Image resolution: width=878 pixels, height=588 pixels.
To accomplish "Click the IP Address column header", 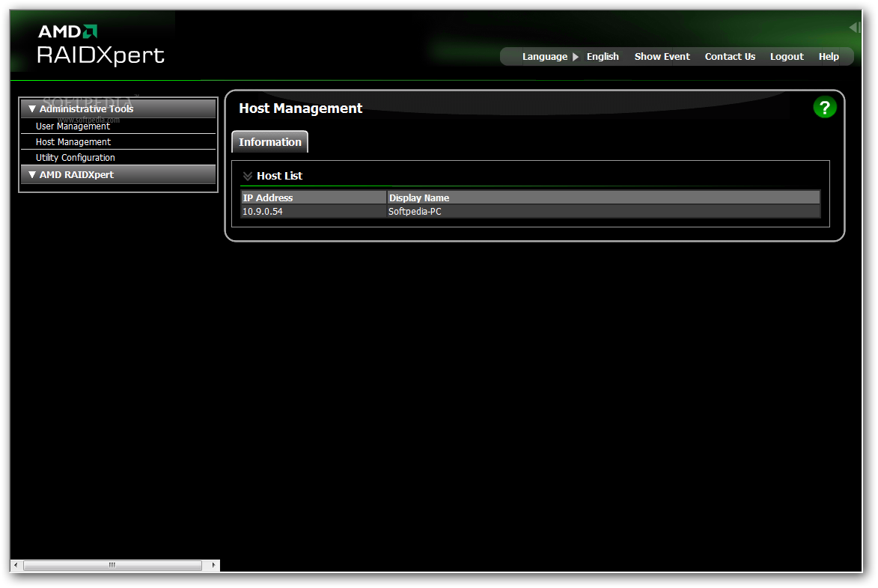I will (x=314, y=197).
